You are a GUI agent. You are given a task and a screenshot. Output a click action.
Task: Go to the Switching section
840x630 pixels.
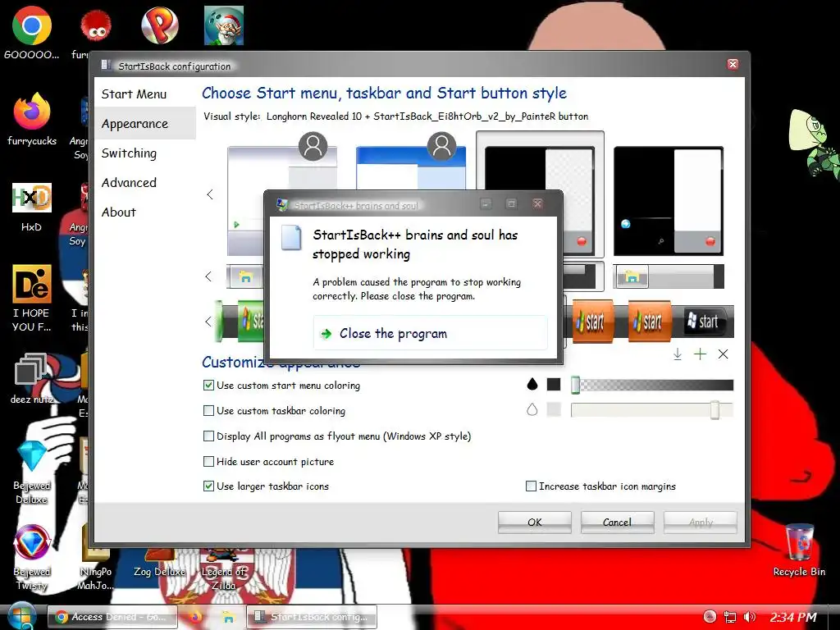(129, 153)
